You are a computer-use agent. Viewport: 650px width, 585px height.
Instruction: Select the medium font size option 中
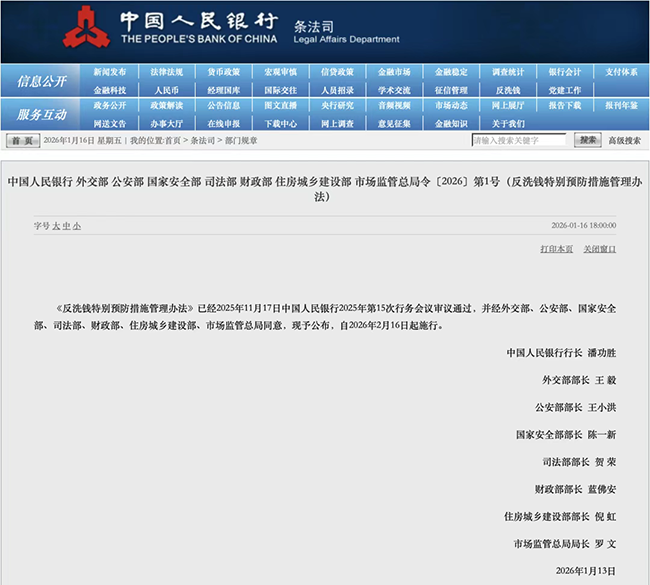[66, 226]
